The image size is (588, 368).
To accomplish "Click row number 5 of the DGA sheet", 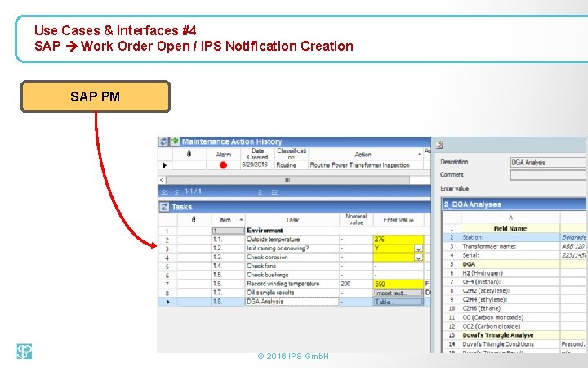I will (452, 264).
